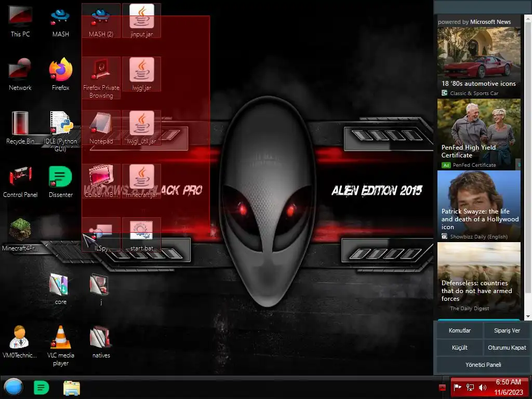The width and height of the screenshot is (532, 399).
Task: Select the lwjgl.jar file icon
Action: (x=141, y=74)
